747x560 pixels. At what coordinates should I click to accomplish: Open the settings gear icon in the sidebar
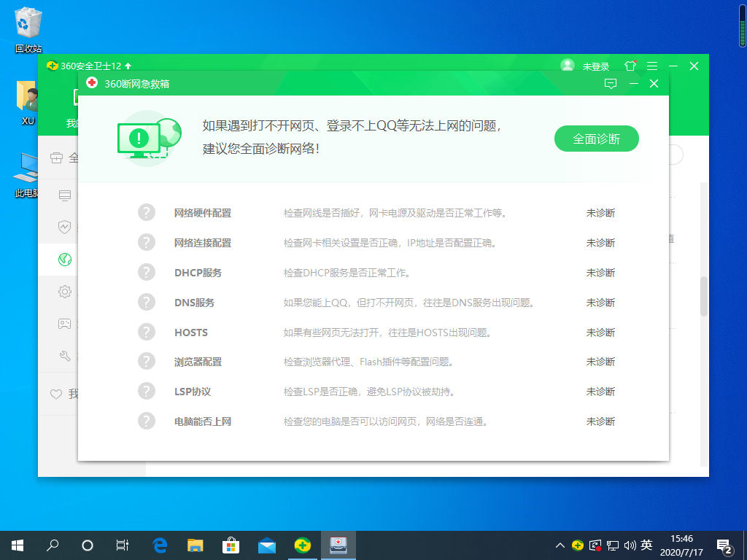click(64, 291)
